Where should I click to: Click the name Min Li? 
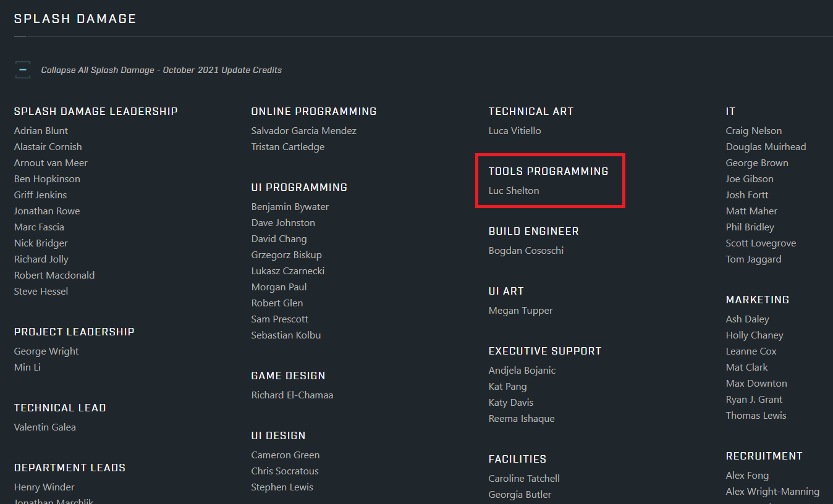click(27, 367)
